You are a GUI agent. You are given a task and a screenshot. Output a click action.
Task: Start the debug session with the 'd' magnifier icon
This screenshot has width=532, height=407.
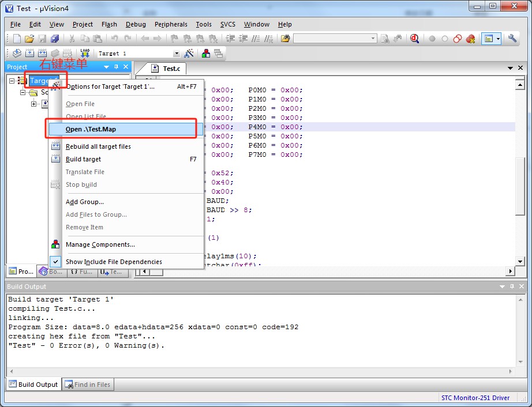[414, 39]
